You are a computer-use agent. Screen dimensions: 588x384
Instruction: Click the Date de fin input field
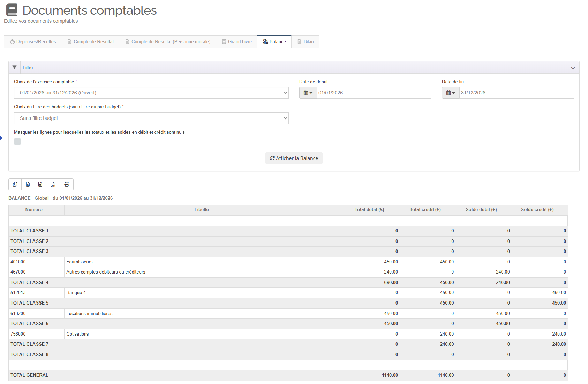coord(516,93)
